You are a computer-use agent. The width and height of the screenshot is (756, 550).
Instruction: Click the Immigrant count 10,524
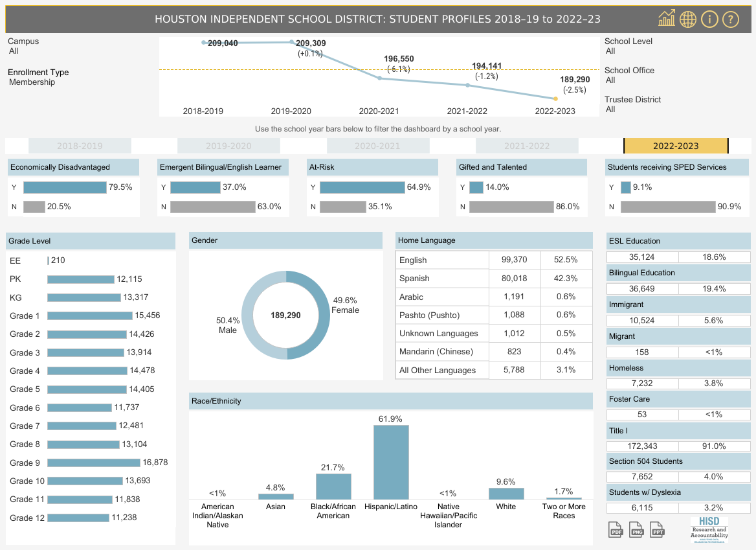tap(642, 321)
